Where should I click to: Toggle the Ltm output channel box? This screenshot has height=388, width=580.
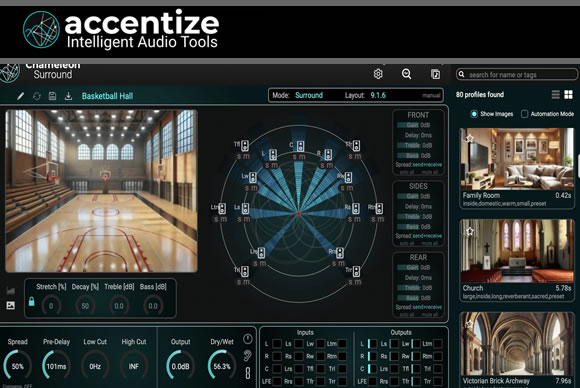(x=438, y=344)
